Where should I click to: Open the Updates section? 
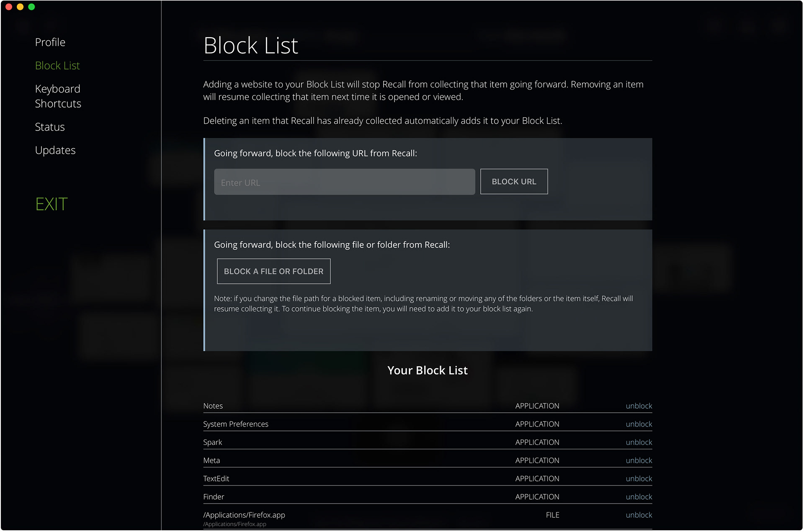[55, 150]
